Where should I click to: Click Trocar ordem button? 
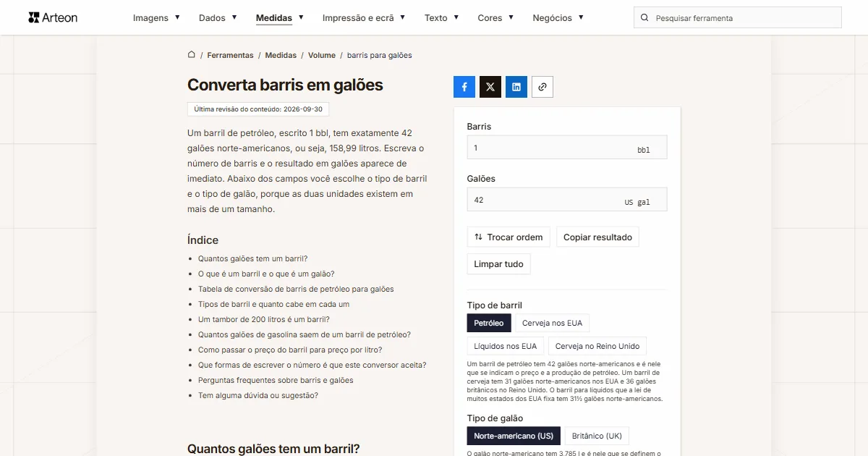click(x=509, y=237)
